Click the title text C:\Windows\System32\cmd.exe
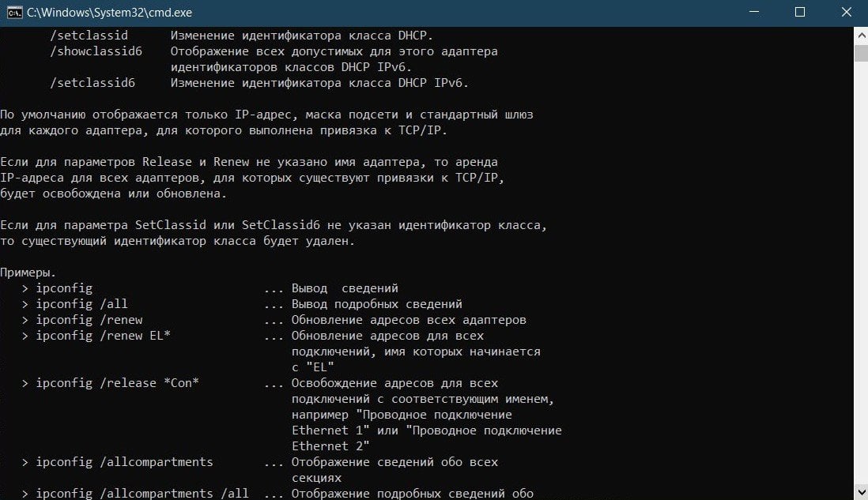The image size is (868, 500). [110, 12]
